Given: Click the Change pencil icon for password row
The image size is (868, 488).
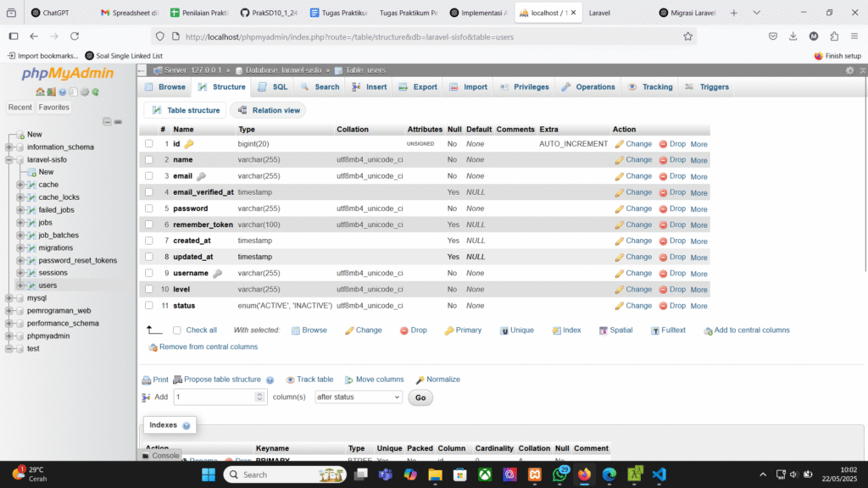Looking at the screenshot, I should click(620, 208).
